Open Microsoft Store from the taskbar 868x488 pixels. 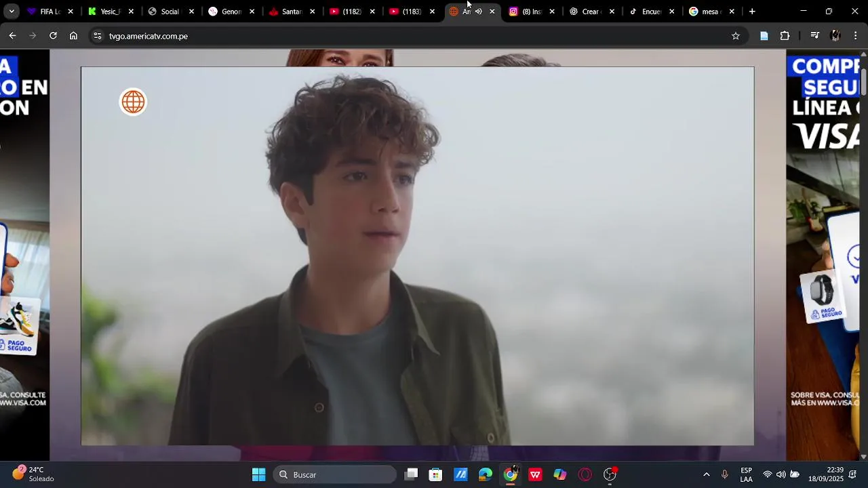(x=435, y=474)
